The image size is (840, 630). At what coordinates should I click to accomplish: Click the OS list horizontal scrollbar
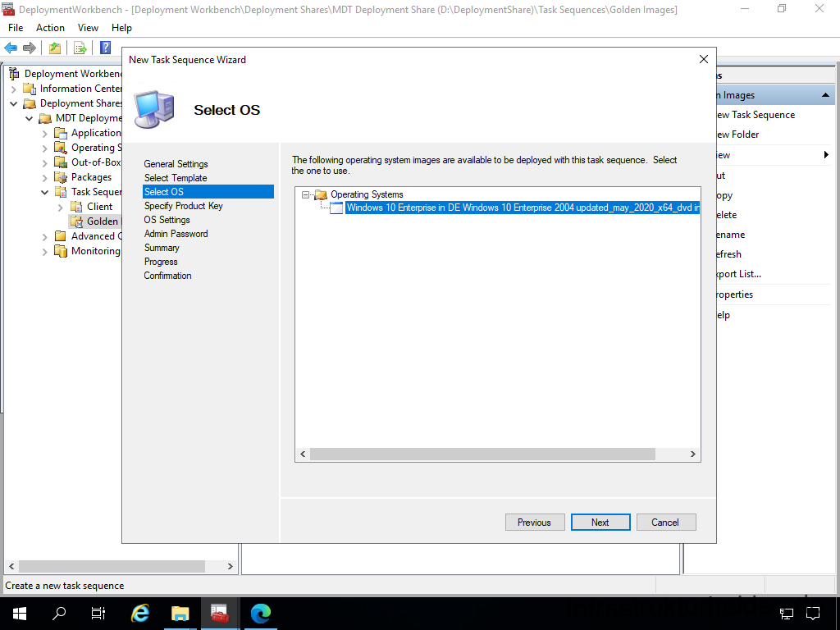(482, 454)
